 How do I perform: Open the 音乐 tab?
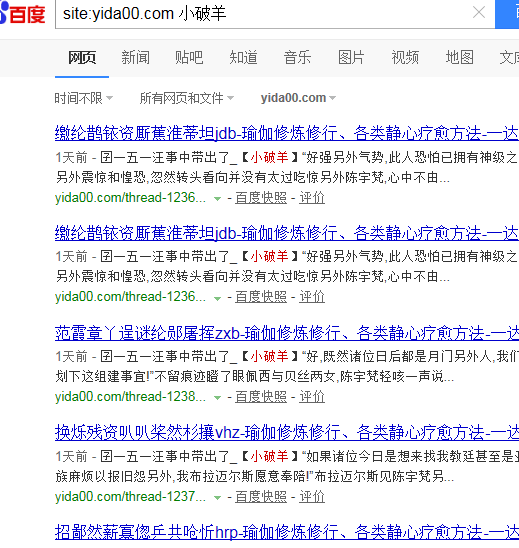coord(297,58)
